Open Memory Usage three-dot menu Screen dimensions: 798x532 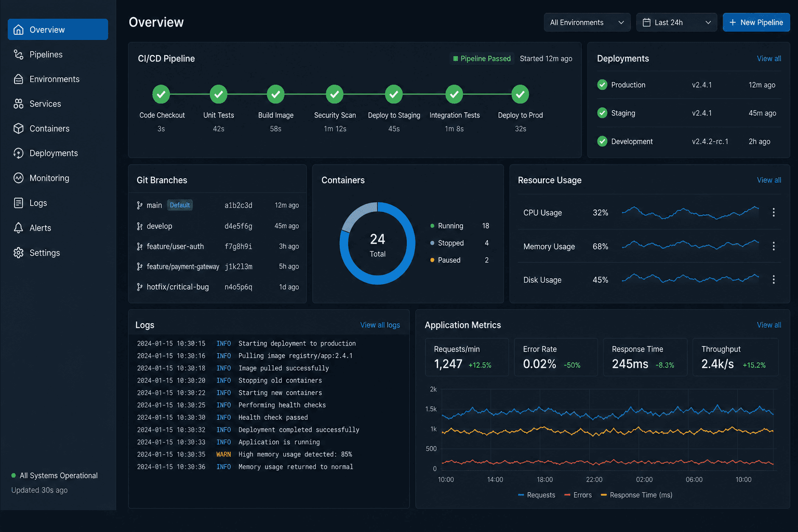click(x=774, y=246)
